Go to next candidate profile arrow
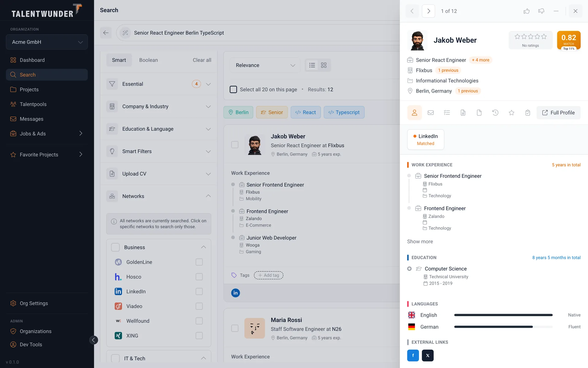 click(428, 11)
